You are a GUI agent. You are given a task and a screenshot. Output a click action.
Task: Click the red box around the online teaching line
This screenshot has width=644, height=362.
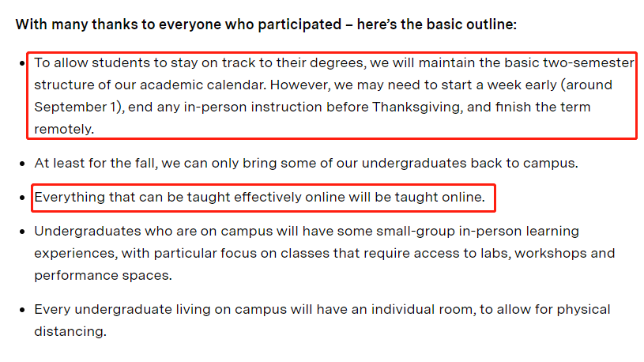264,198
